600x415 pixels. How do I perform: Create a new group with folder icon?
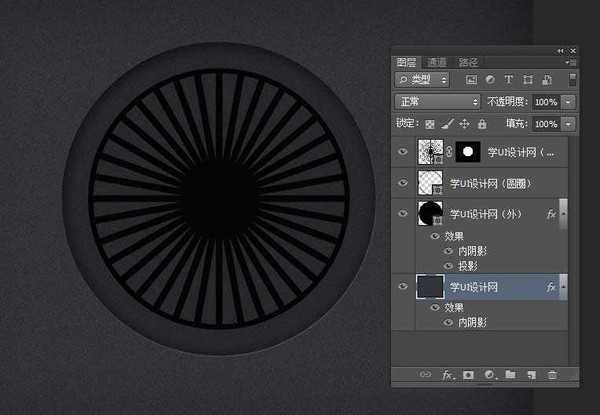coord(510,375)
